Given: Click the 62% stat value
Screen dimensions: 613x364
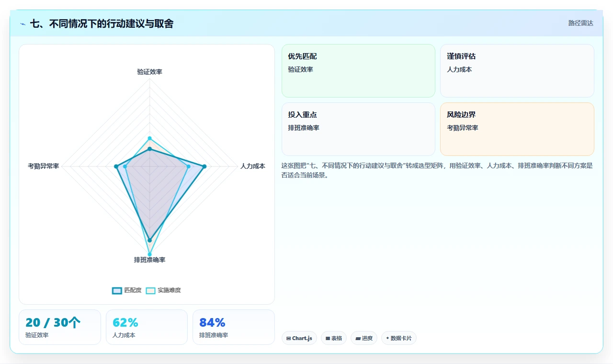Looking at the screenshot, I should tap(125, 323).
